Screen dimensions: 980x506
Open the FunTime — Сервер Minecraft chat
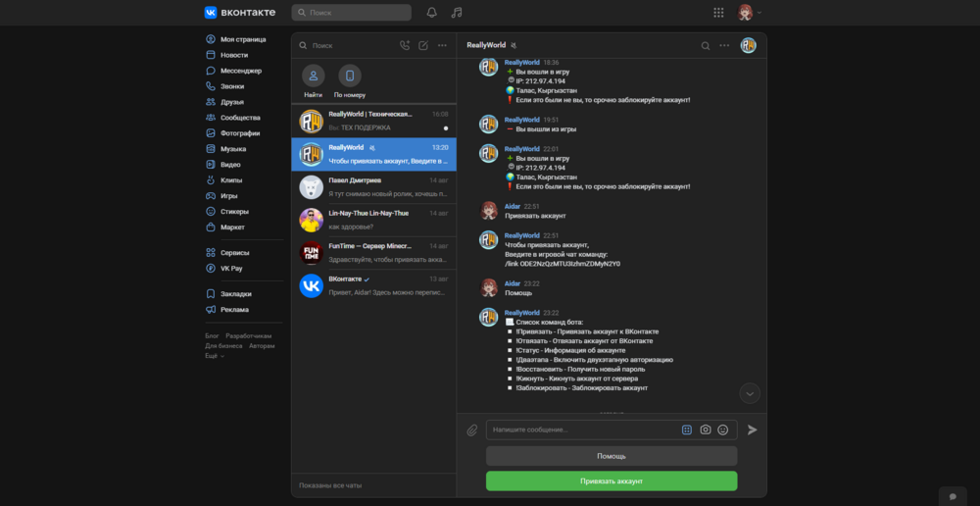(373, 253)
